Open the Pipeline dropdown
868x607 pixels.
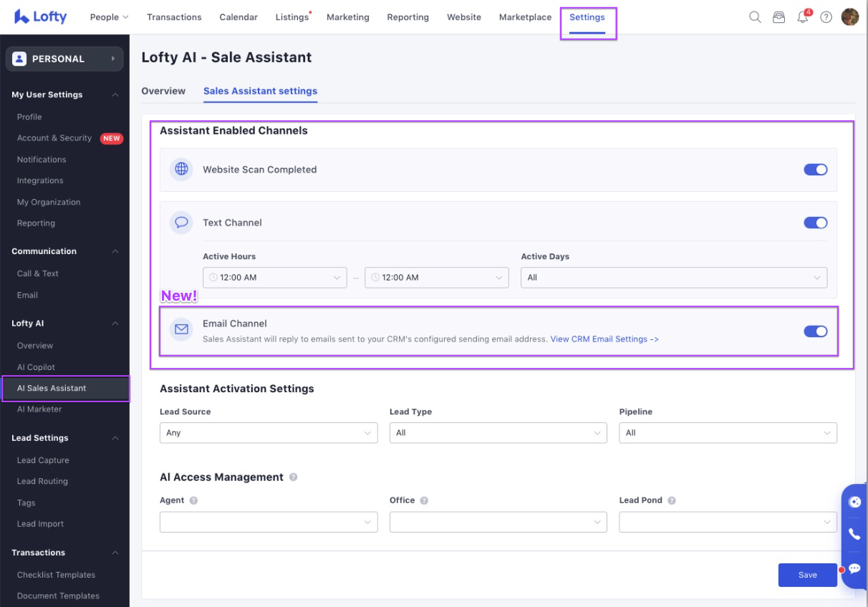728,433
